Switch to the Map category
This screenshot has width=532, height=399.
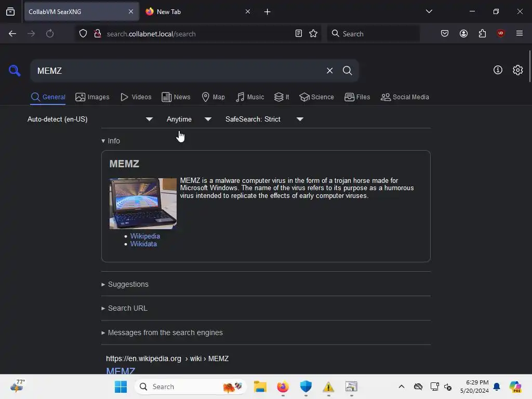pyautogui.click(x=213, y=97)
